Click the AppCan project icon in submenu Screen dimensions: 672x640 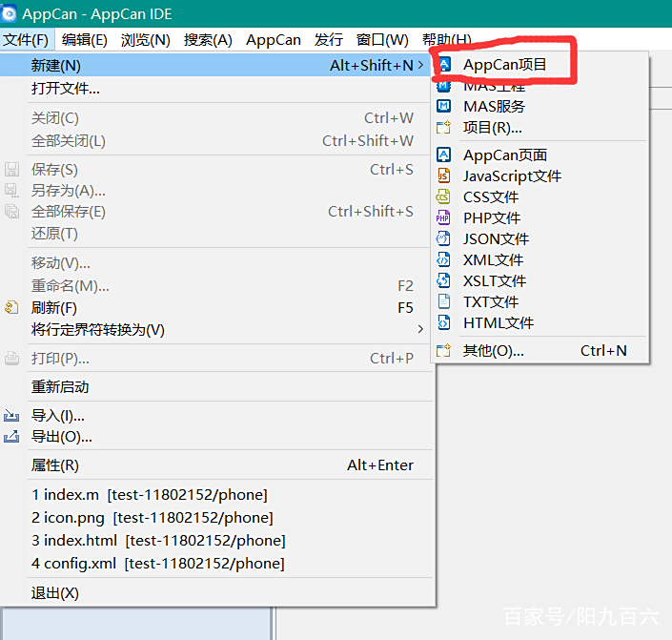pos(444,64)
